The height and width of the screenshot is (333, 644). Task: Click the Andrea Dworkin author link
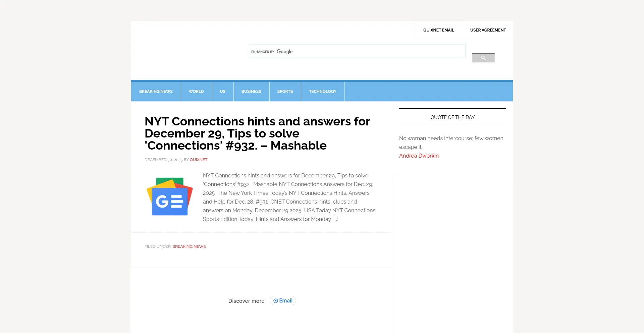coord(419,156)
